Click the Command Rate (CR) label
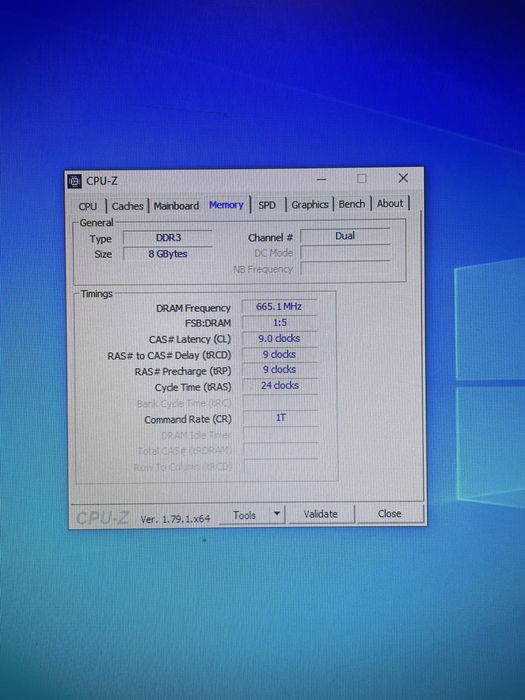 [188, 420]
